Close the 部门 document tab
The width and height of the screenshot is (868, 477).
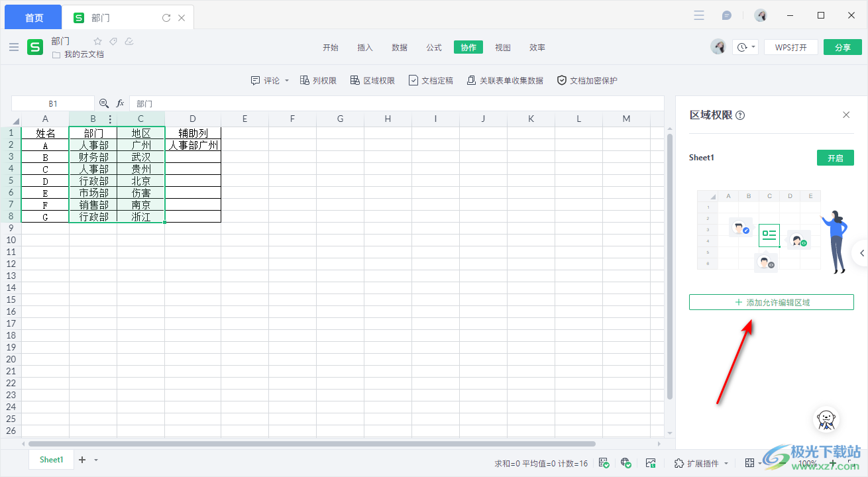click(182, 18)
